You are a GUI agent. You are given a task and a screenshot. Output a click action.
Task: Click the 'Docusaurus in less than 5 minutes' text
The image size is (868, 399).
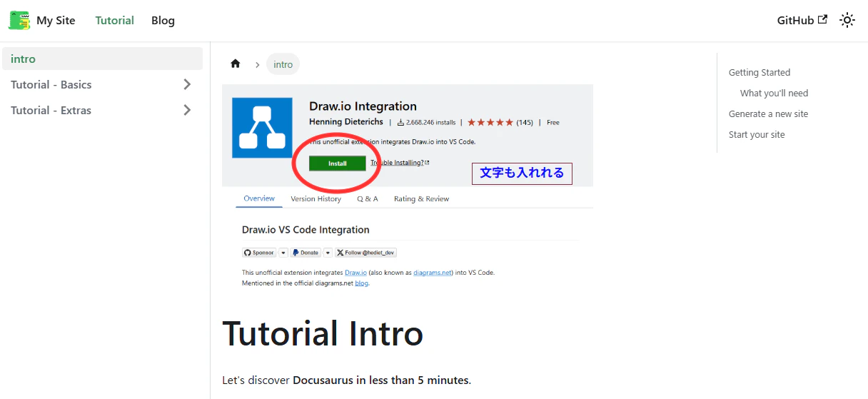pos(381,380)
